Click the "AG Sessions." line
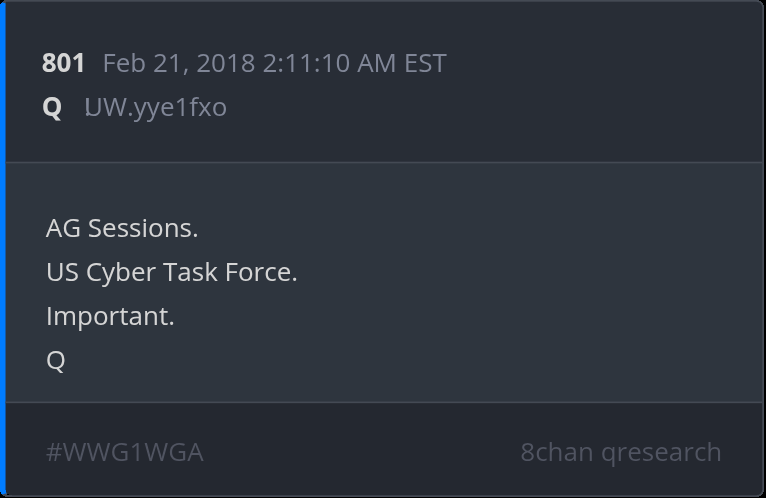Viewport: 766px width, 498px height. (122, 228)
